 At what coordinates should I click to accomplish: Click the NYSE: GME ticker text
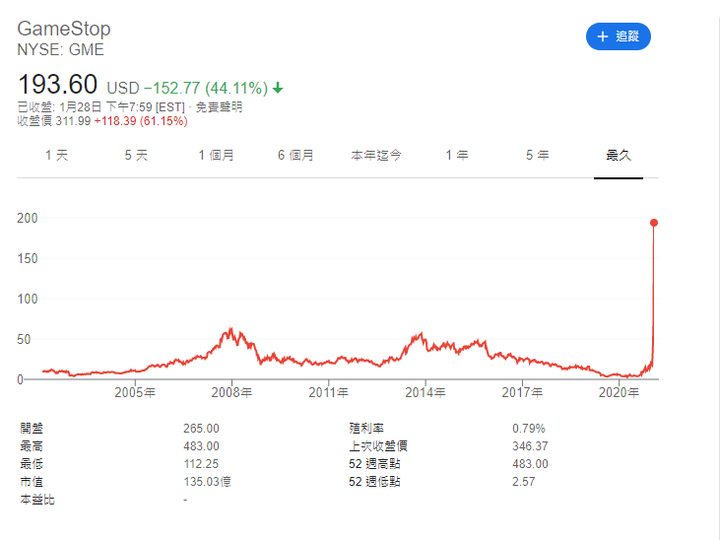[61, 50]
